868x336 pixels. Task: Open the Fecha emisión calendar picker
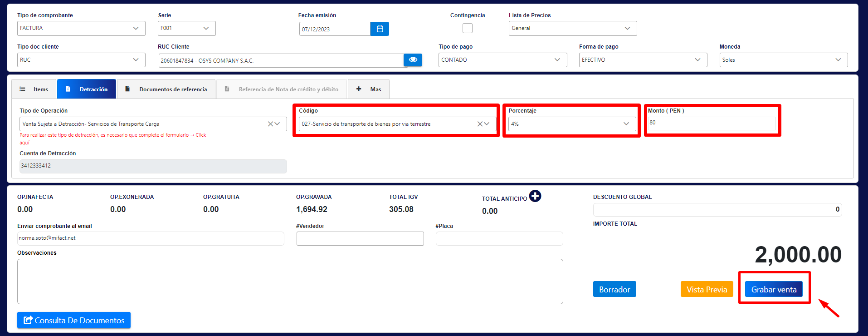380,29
